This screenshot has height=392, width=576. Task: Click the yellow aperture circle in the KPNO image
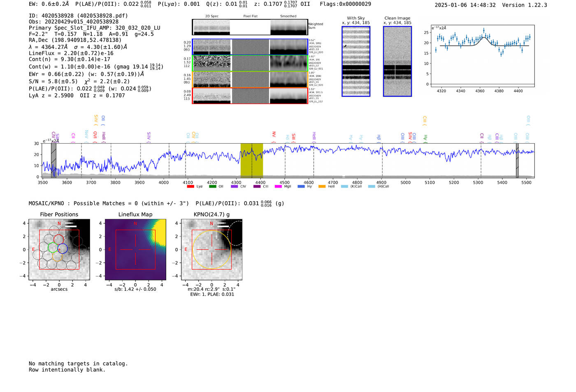click(211, 250)
